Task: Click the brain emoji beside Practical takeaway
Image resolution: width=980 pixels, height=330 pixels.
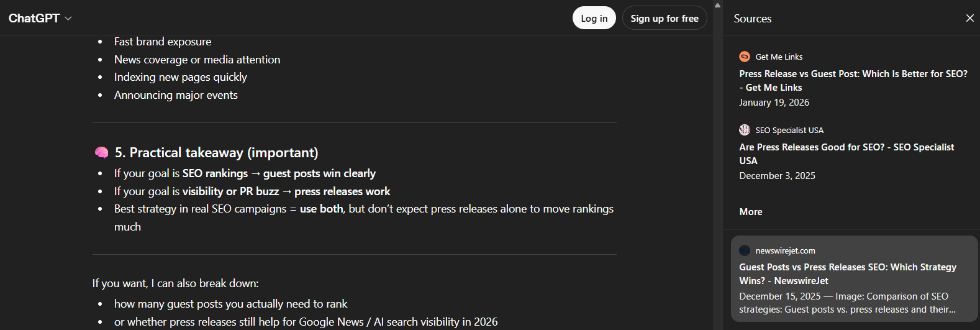Action: tap(101, 153)
